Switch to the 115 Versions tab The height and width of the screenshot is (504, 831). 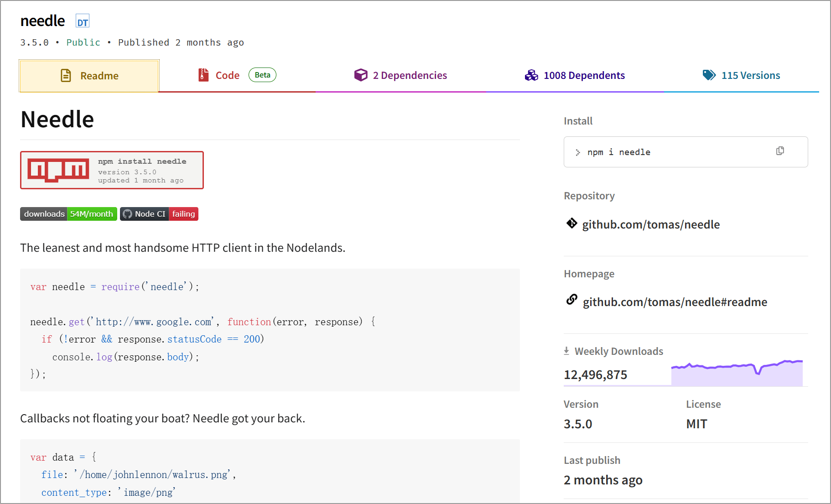coord(741,76)
